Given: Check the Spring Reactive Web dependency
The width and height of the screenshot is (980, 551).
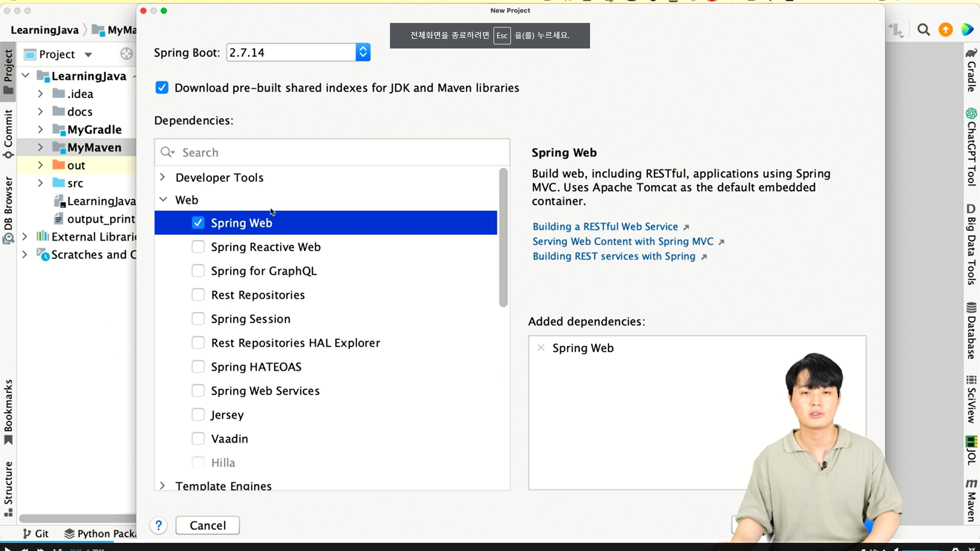Looking at the screenshot, I should (x=198, y=247).
